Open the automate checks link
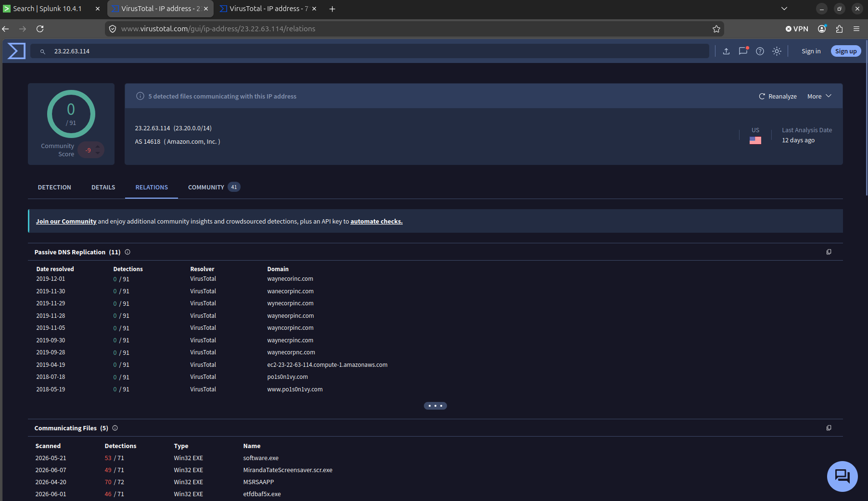Image resolution: width=868 pixels, height=501 pixels. tap(376, 221)
